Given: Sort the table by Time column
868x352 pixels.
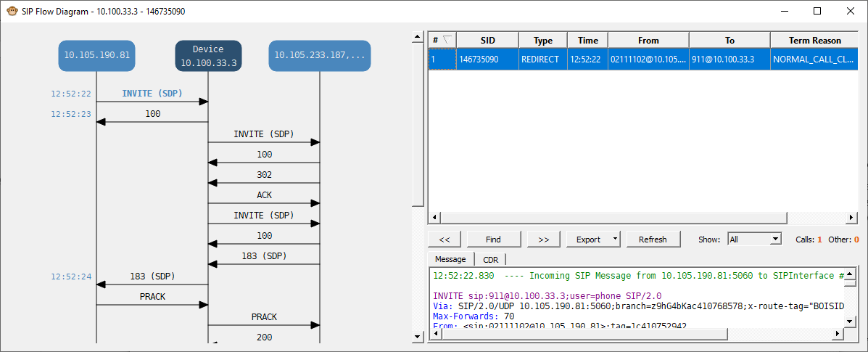Looking at the screenshot, I should tap(587, 41).
